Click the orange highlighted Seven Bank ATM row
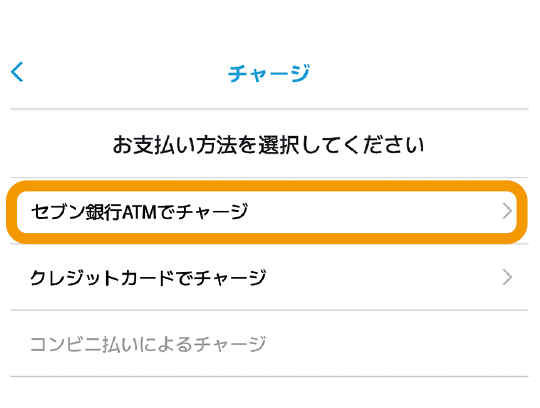 pos(267,212)
